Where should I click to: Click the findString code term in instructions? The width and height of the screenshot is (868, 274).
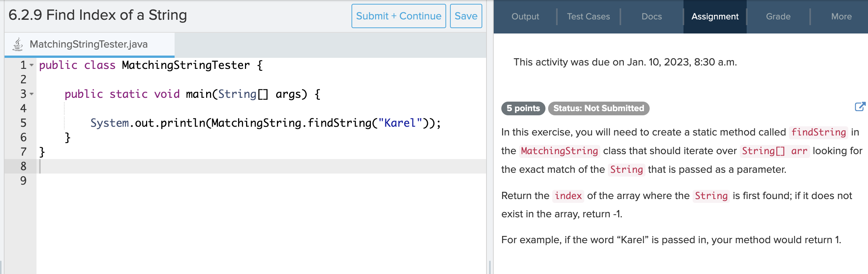[x=819, y=132]
